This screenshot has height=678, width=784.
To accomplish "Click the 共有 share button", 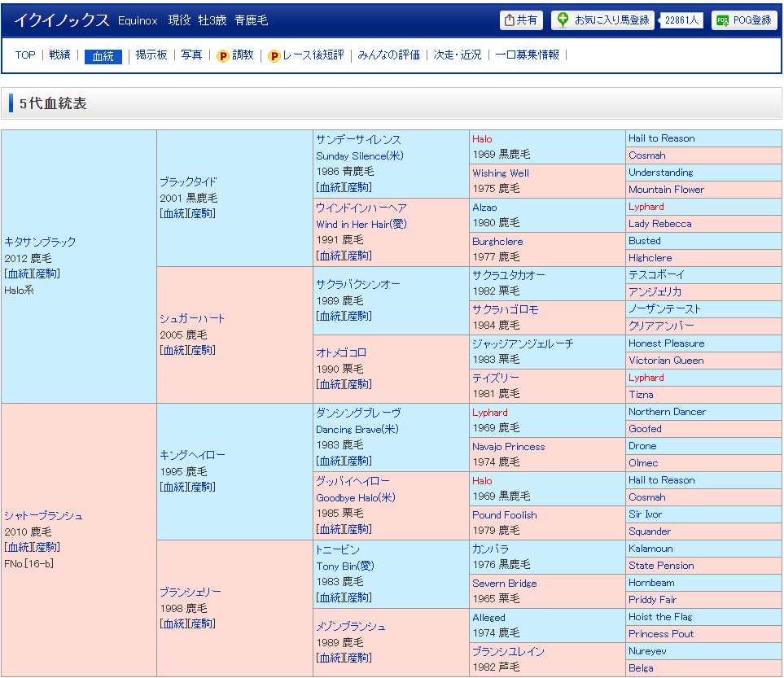I will (521, 20).
